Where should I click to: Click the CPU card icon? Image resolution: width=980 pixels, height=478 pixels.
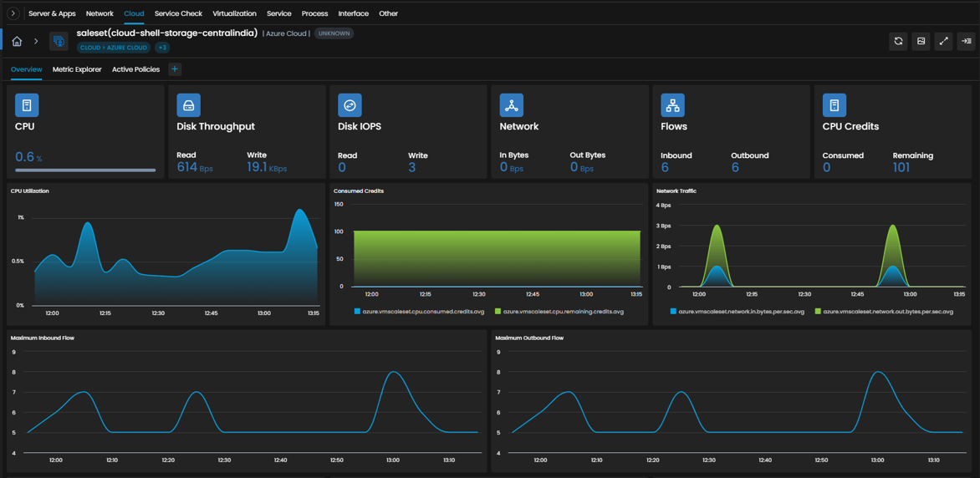[27, 105]
